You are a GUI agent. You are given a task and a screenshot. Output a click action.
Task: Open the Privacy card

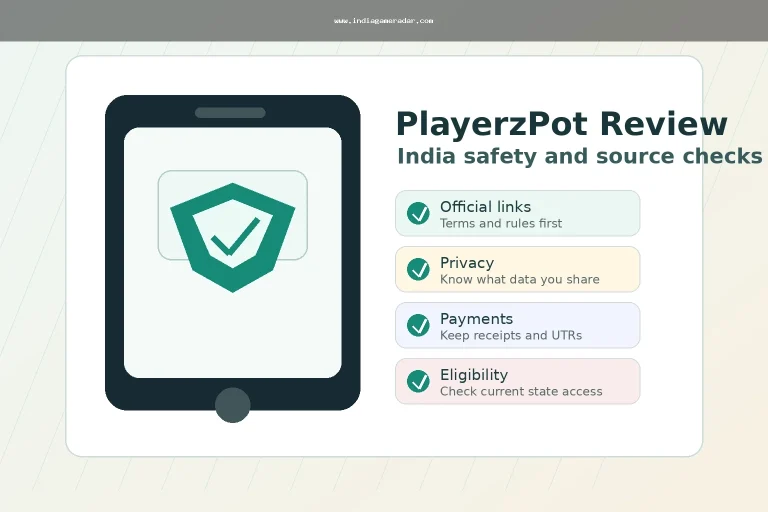point(518,269)
